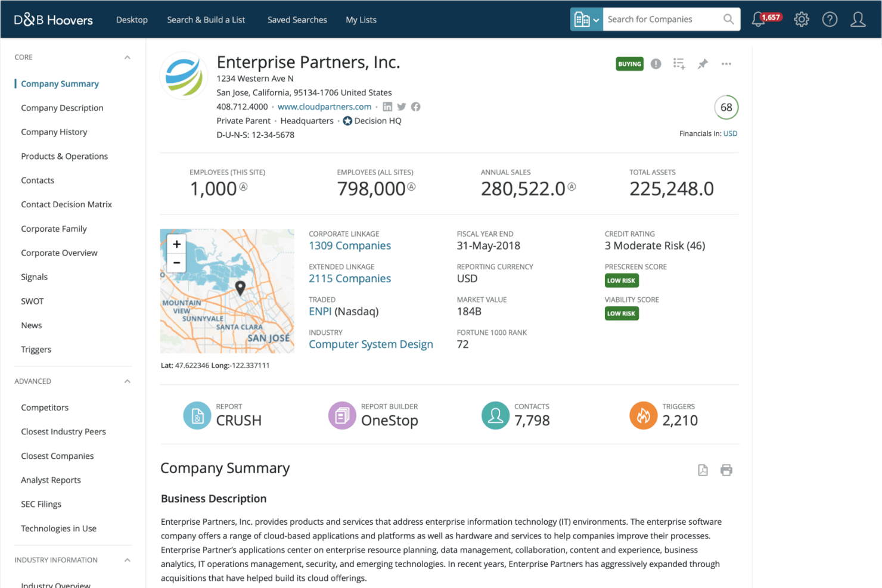Collapse the CORE section
The width and height of the screenshot is (882, 588).
(x=127, y=57)
